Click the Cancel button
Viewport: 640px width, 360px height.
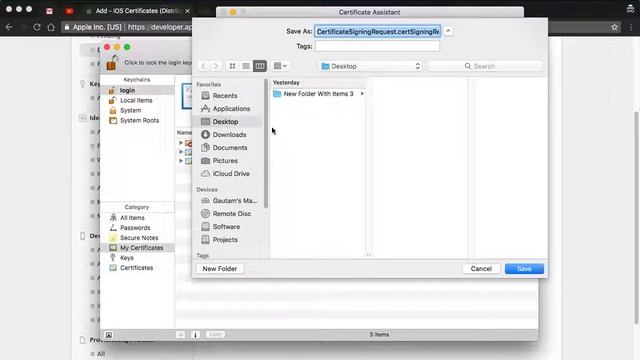[481, 269]
